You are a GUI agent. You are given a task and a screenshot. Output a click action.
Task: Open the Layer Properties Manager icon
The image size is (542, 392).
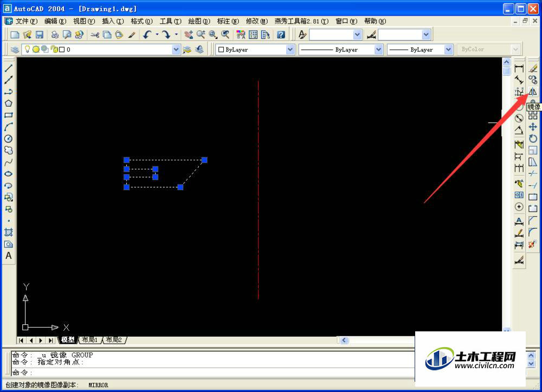(x=15, y=49)
